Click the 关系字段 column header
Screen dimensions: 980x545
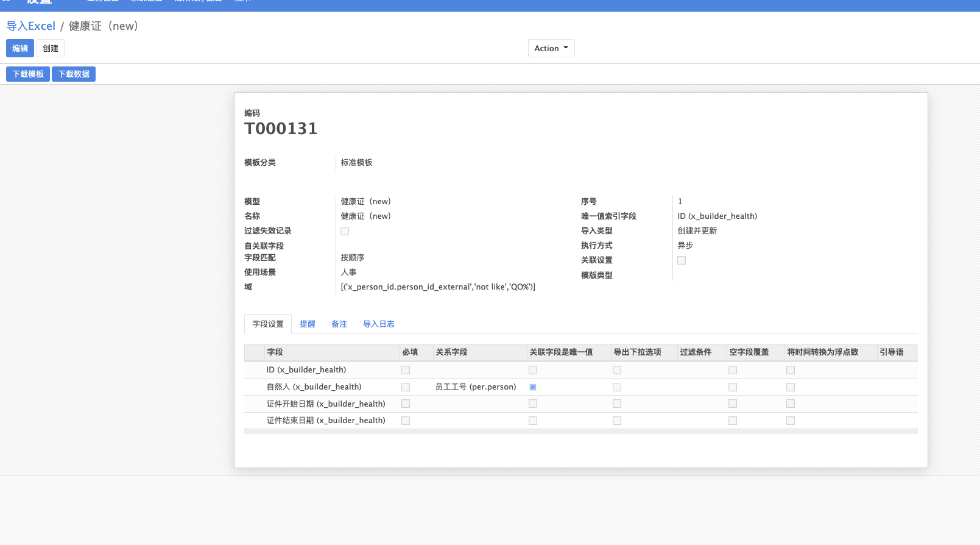(451, 352)
